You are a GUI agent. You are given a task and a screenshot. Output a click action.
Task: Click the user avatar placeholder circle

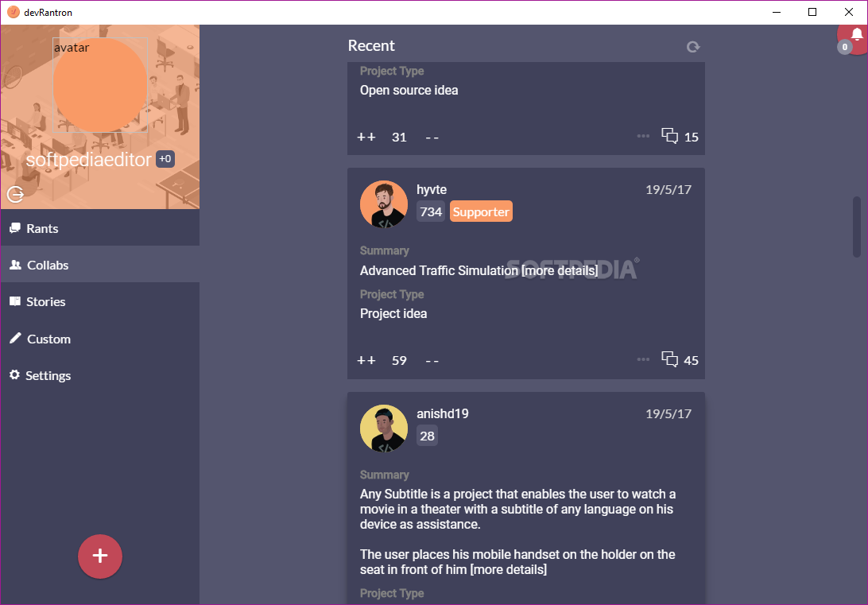pos(100,85)
